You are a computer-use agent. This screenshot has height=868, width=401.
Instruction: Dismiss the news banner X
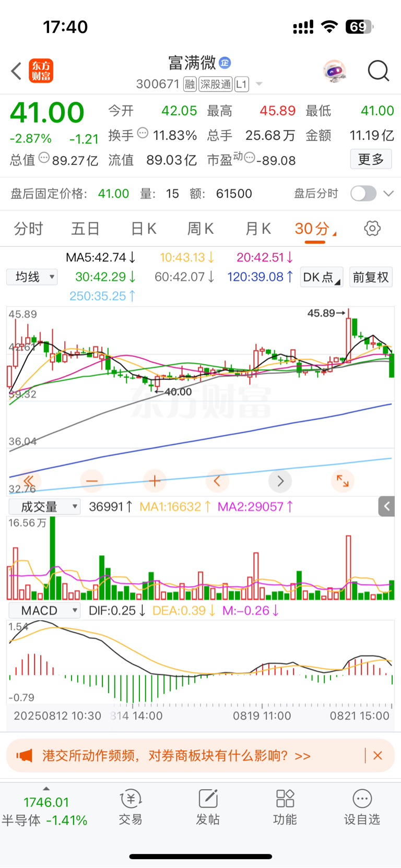point(378,755)
